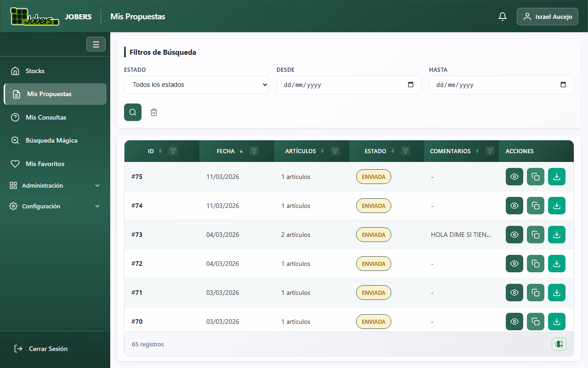
Task: Click the filter icon in ID column
Action: (x=173, y=151)
